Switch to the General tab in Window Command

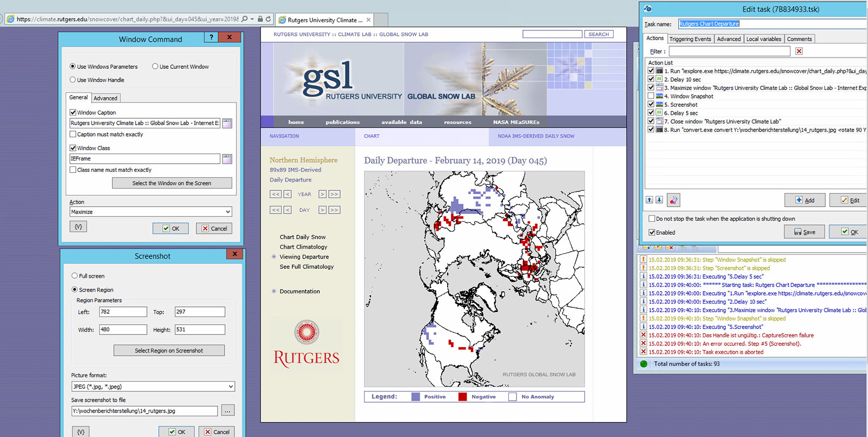click(78, 98)
